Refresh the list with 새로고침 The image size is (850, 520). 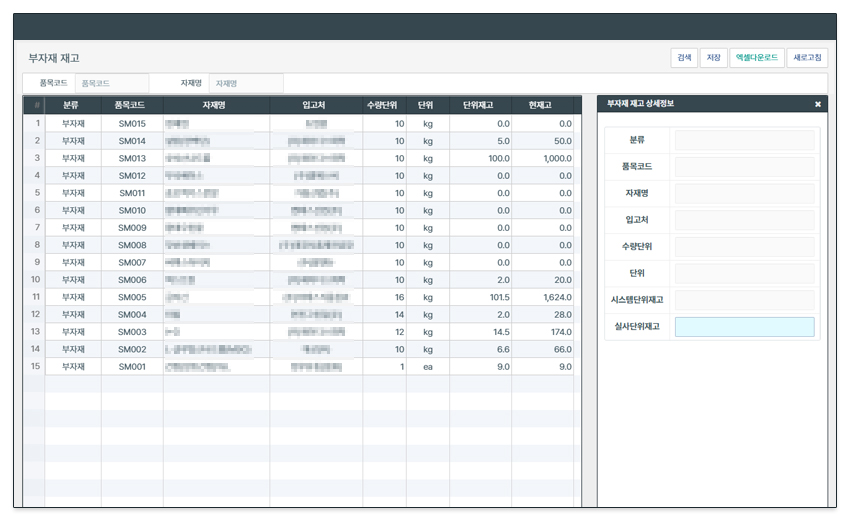(807, 58)
